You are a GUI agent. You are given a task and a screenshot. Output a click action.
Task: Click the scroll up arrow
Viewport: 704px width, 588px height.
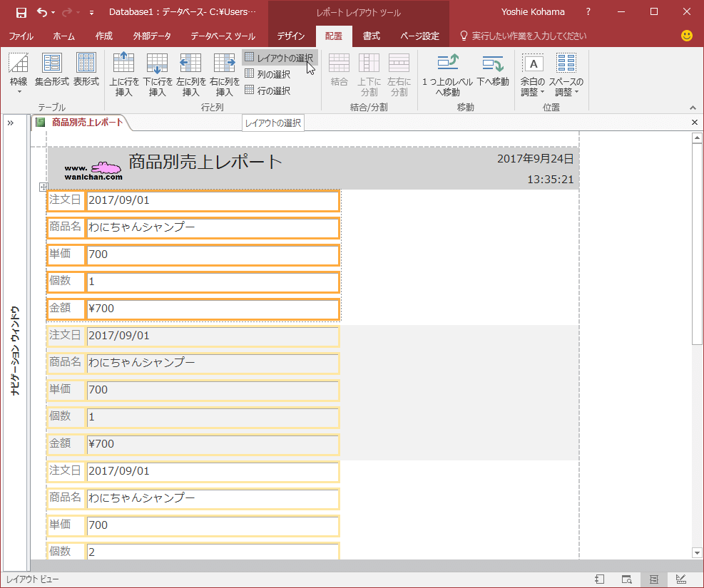point(697,138)
